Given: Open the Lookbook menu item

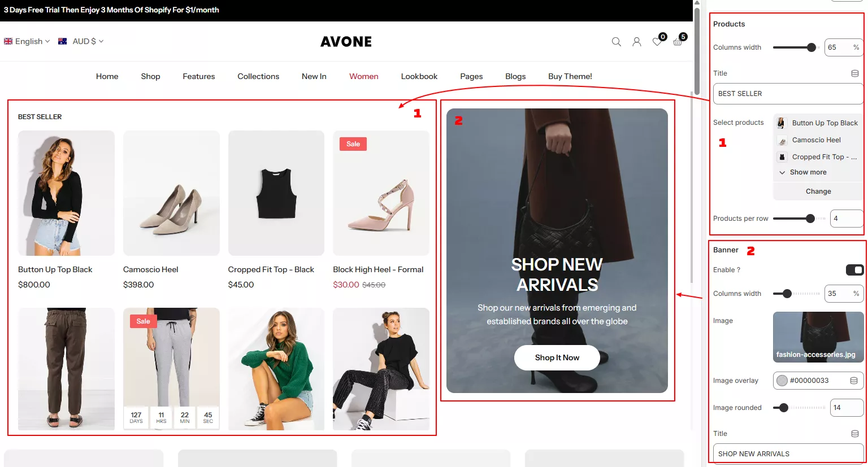Looking at the screenshot, I should (x=419, y=76).
